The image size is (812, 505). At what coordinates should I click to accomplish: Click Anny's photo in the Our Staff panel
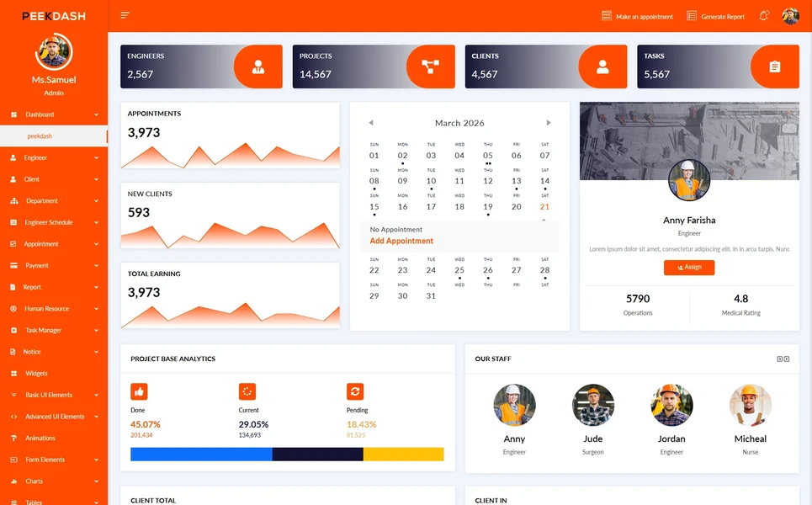click(x=514, y=405)
